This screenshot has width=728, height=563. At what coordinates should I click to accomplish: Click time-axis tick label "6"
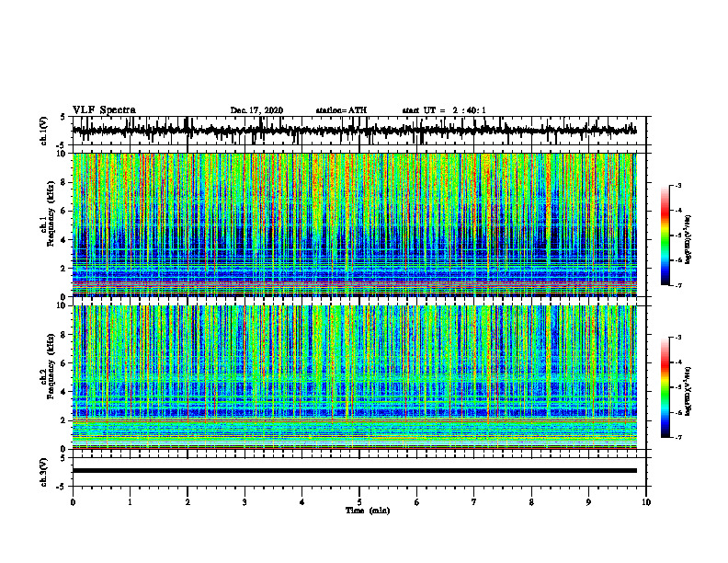click(417, 502)
